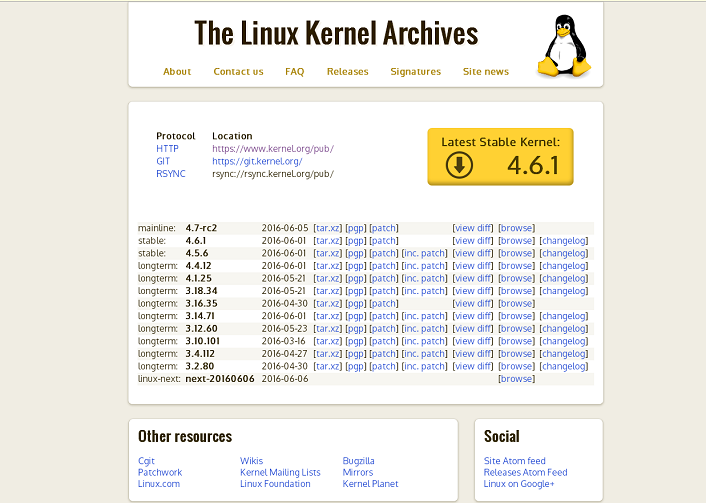Open the Mirrors link

coord(358,472)
